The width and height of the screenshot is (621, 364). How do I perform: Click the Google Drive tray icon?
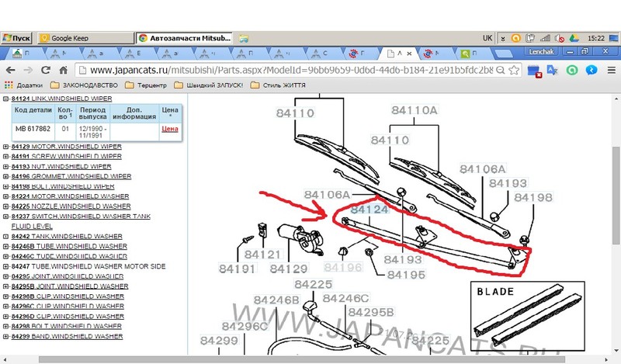tap(574, 38)
